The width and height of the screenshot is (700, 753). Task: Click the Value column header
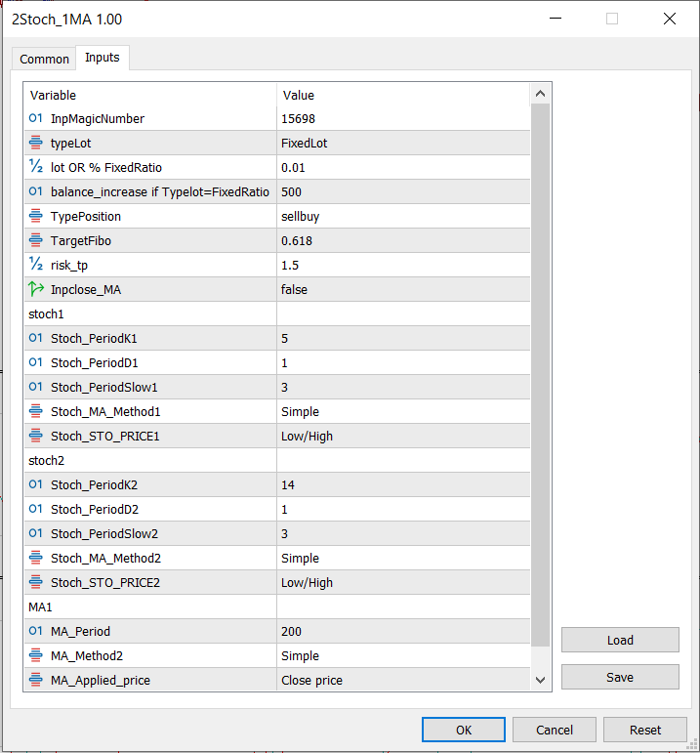[402, 95]
